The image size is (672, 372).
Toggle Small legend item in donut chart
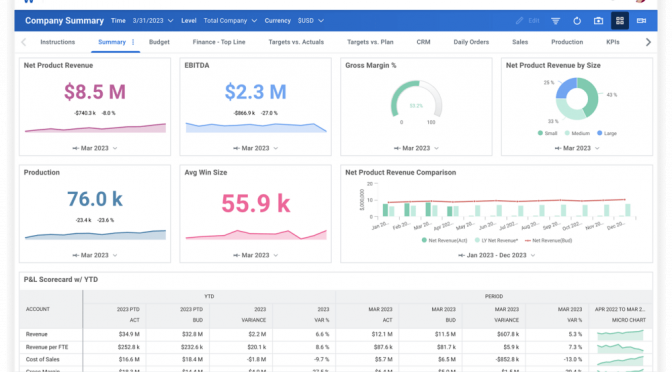(547, 133)
